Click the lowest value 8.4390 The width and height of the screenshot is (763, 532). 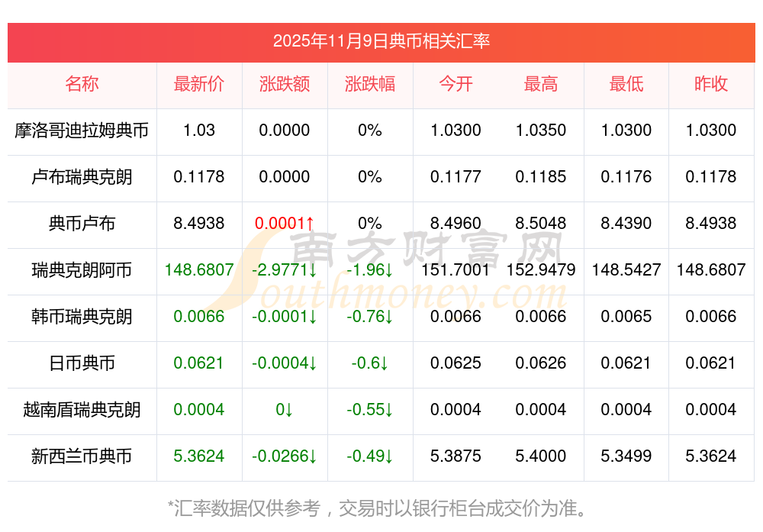pos(626,224)
